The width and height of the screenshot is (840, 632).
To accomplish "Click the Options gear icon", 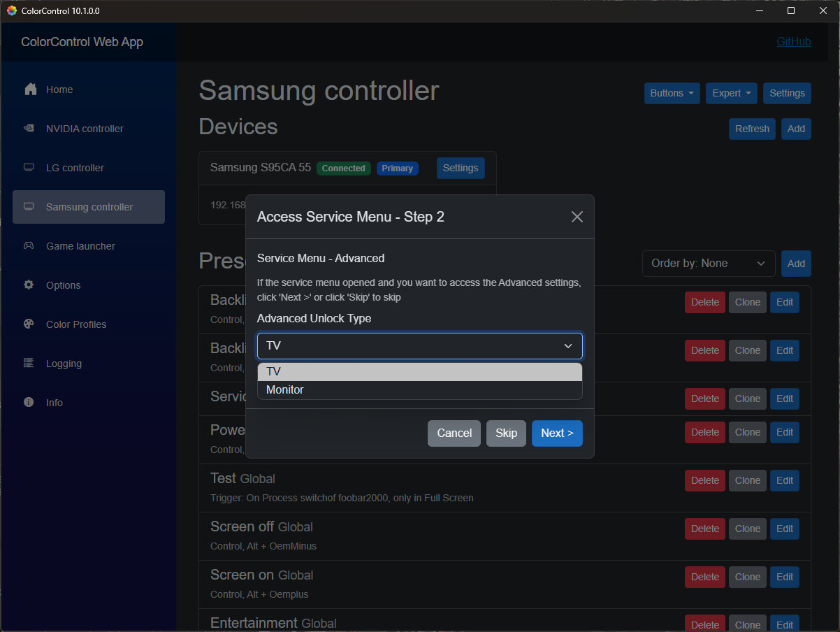I will (x=29, y=285).
